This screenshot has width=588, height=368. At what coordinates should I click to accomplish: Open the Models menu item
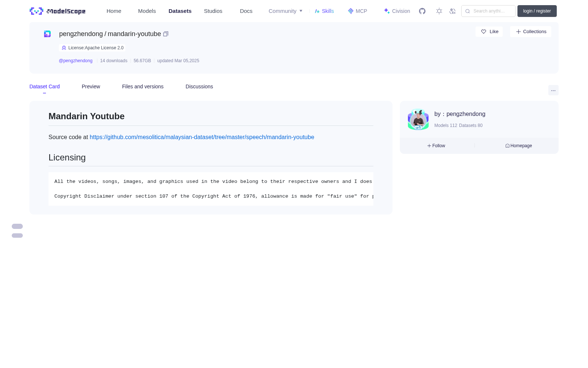[147, 11]
